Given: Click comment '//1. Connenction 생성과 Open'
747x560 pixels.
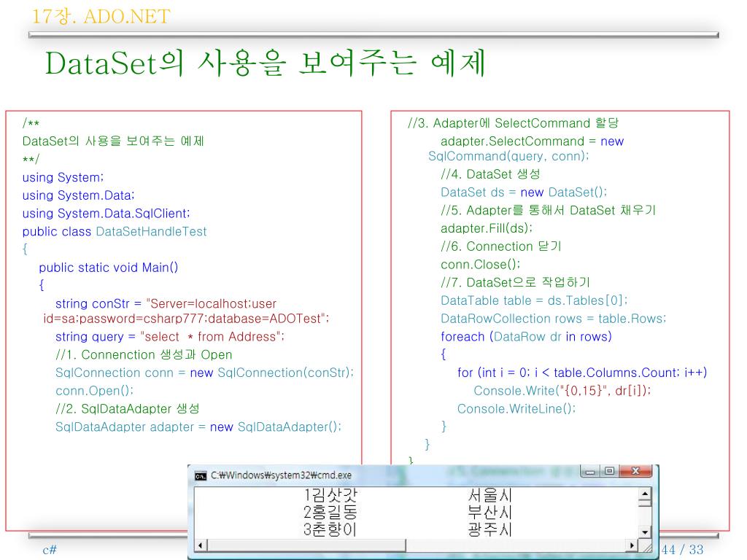Looking at the screenshot, I should 144,355.
